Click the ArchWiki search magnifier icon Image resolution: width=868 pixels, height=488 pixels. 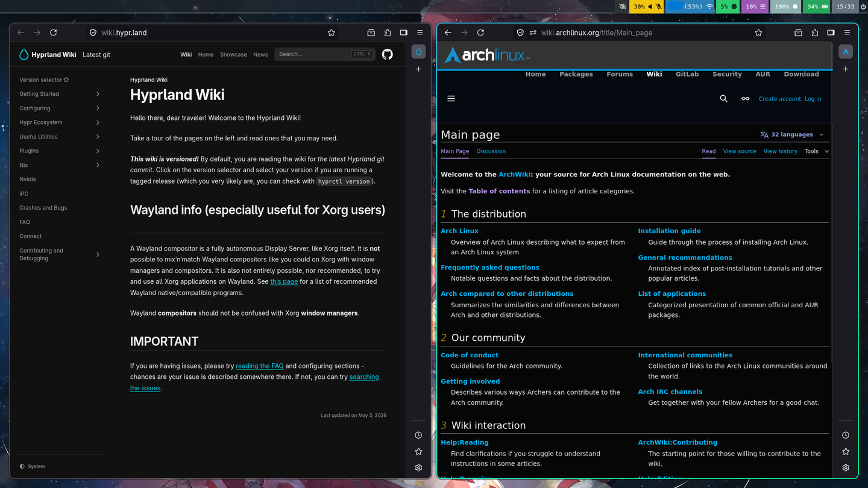tap(723, 98)
